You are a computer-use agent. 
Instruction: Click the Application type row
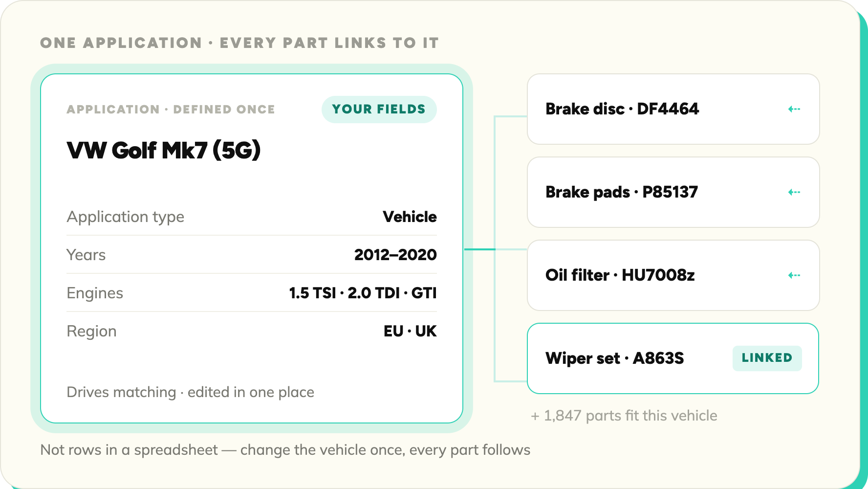[x=252, y=217]
